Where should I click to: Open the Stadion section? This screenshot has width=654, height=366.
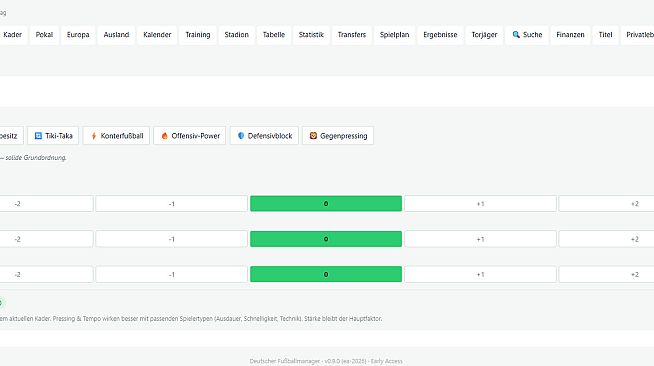(236, 35)
